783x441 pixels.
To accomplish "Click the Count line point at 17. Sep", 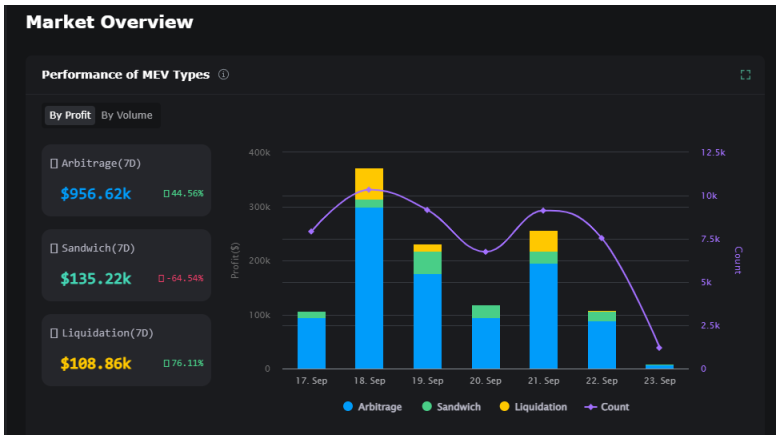I will click(312, 232).
